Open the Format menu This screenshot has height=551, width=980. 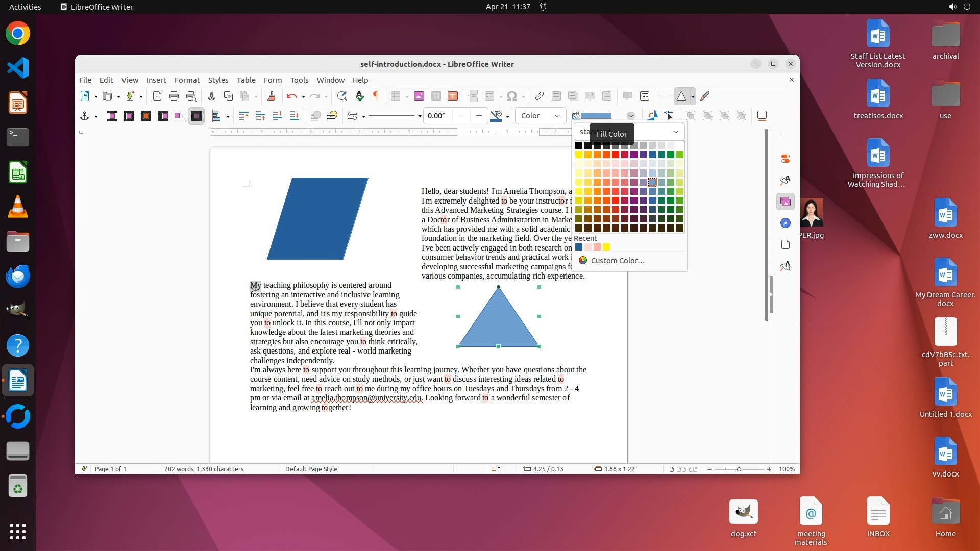coord(187,80)
